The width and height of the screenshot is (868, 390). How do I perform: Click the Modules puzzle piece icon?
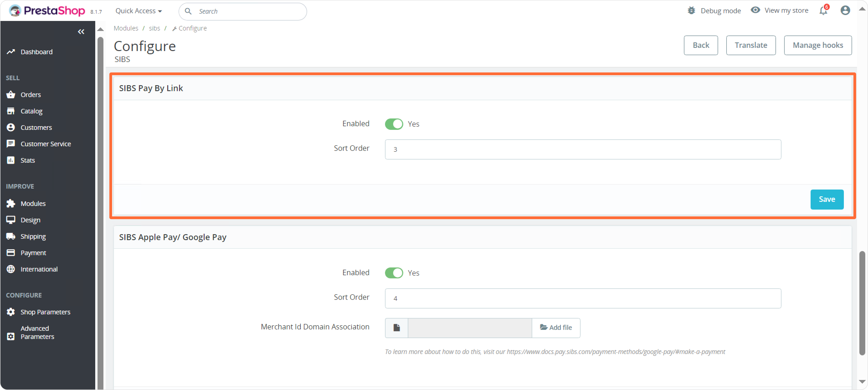(11, 203)
